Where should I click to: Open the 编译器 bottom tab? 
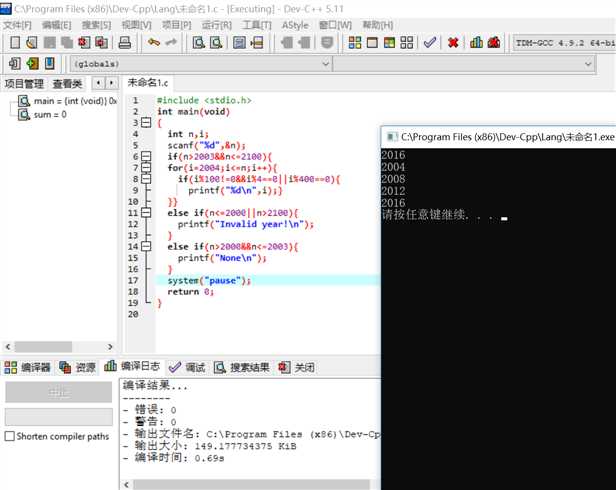[x=28, y=367]
